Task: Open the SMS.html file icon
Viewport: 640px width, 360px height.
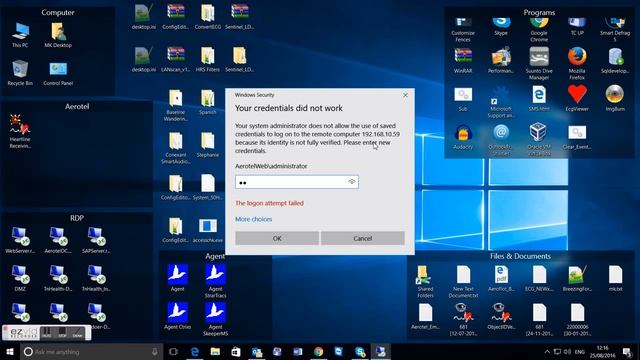Action: tap(539, 98)
